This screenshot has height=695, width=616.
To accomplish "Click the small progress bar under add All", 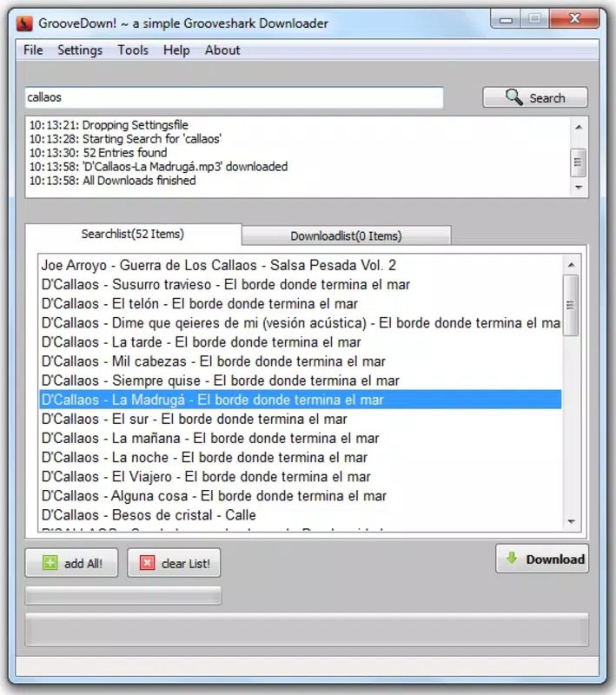I will [x=123, y=595].
